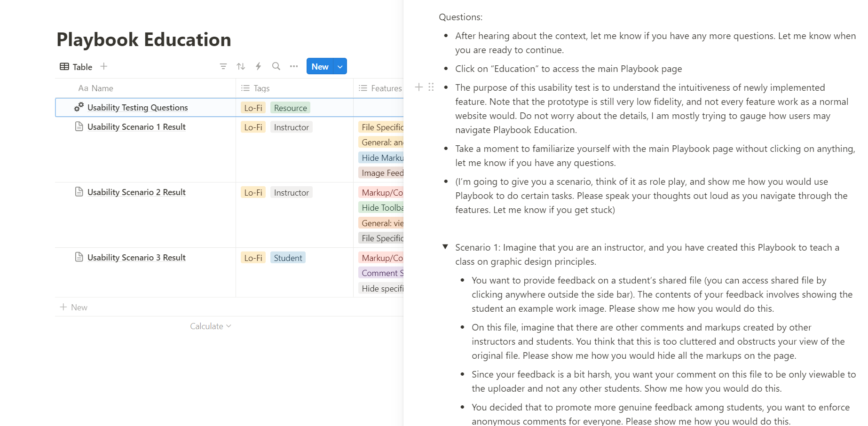This screenshot has width=868, height=426.
Task: Click Lo-Fi tag in Scenario 3 row
Action: coord(253,258)
